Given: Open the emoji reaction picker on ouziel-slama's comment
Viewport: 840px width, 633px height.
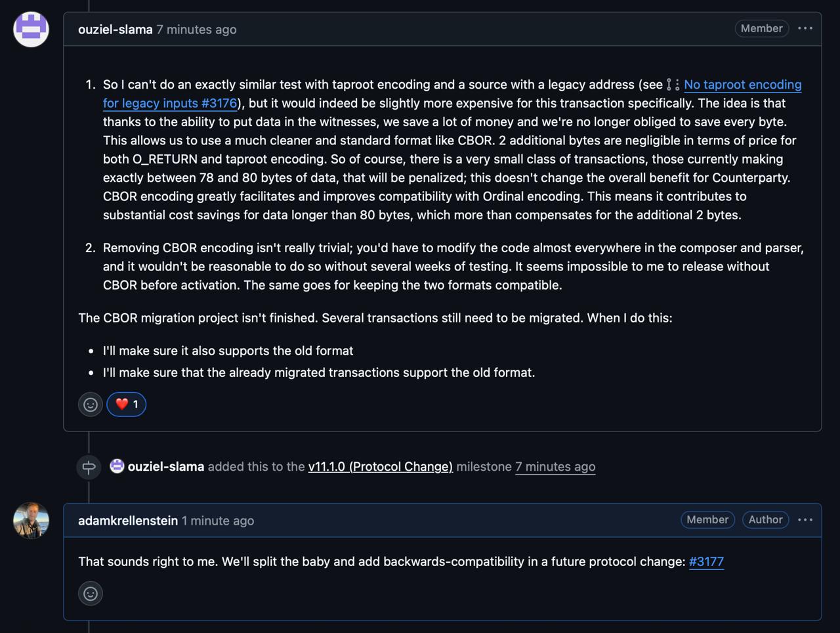Looking at the screenshot, I should (x=91, y=404).
